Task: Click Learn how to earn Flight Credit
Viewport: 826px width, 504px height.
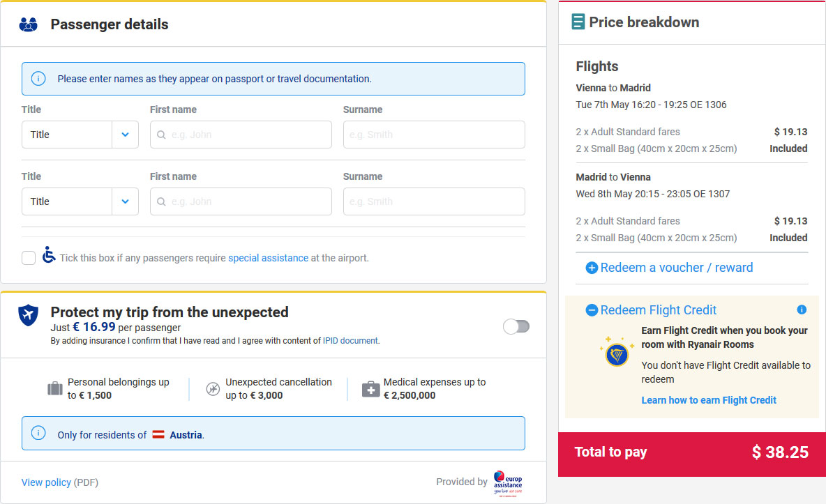Action: pyautogui.click(x=709, y=400)
